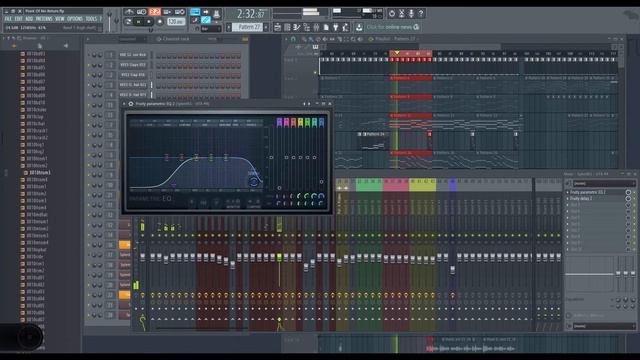This screenshot has width=640, height=360.
Task: Open the FILE menu
Action: tap(8, 19)
